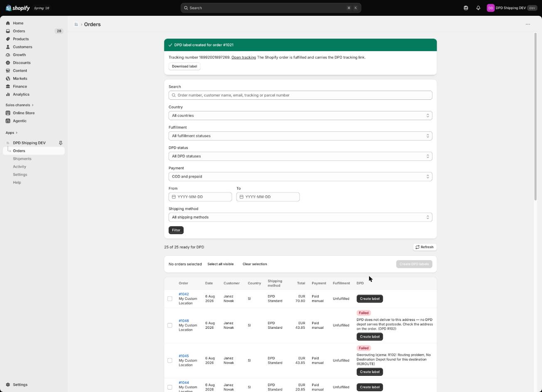The width and height of the screenshot is (542, 392).
Task: Click the Customers person icon
Action: (8, 47)
